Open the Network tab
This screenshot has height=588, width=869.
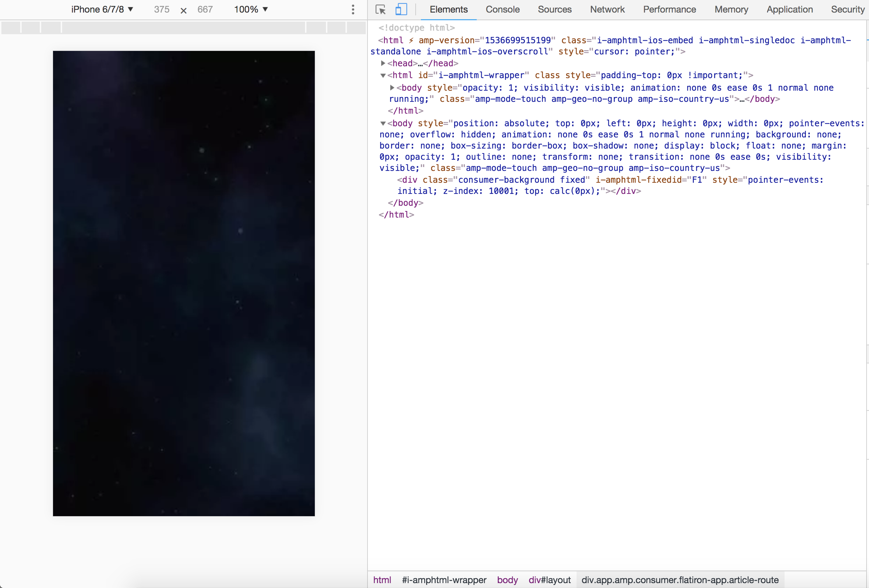607,10
